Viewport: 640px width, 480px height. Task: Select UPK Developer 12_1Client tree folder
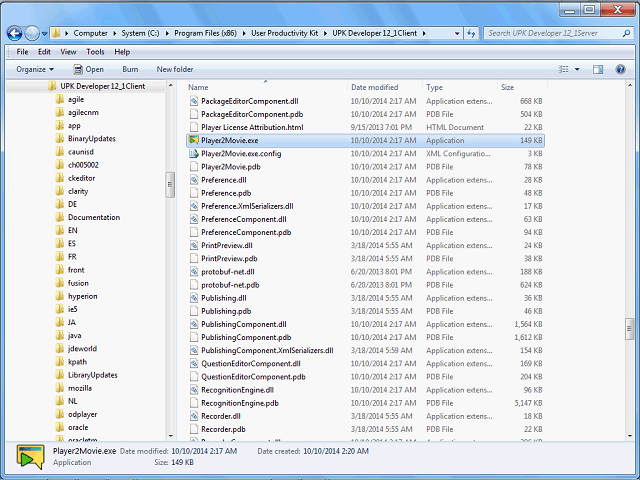(x=102, y=86)
